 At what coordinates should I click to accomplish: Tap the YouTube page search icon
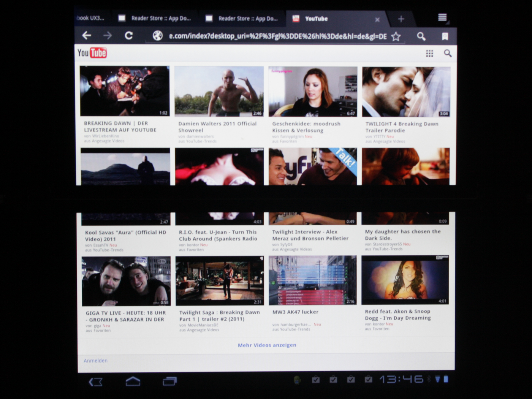[x=448, y=54]
